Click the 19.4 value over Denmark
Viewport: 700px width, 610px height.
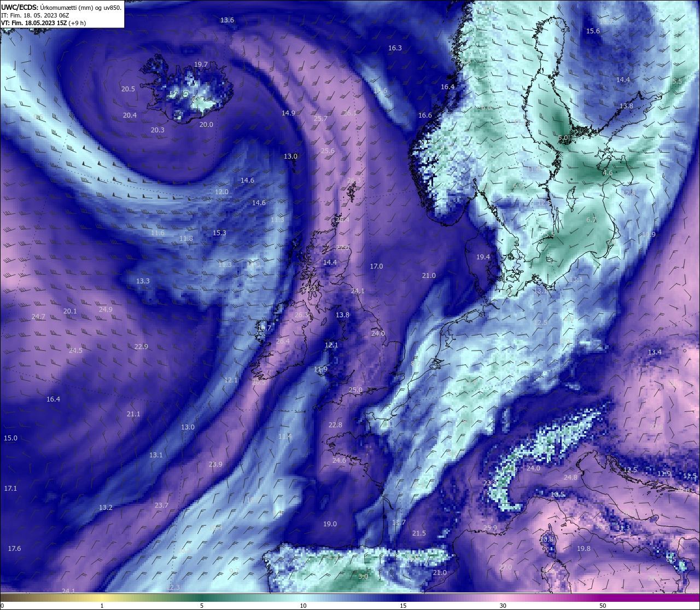[483, 257]
